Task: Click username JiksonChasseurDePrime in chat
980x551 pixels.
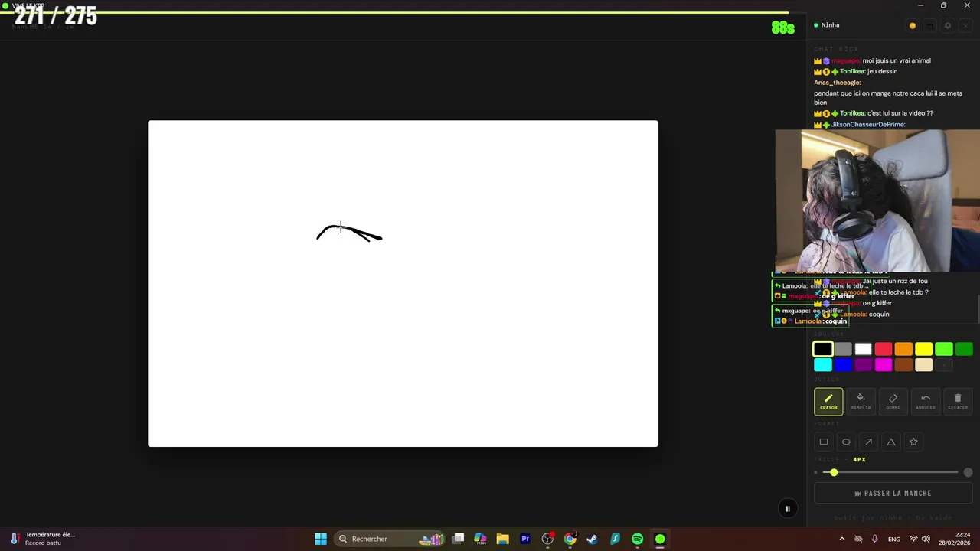Action: (868, 125)
